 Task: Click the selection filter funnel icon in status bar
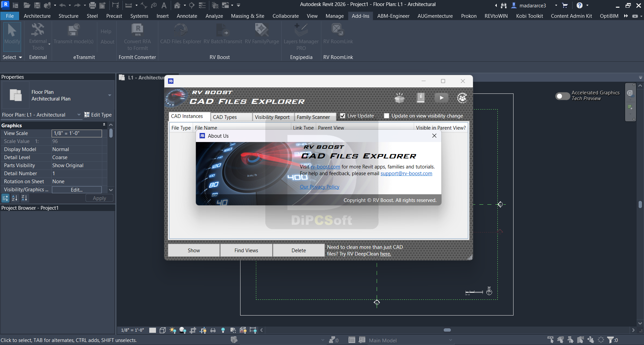610,340
